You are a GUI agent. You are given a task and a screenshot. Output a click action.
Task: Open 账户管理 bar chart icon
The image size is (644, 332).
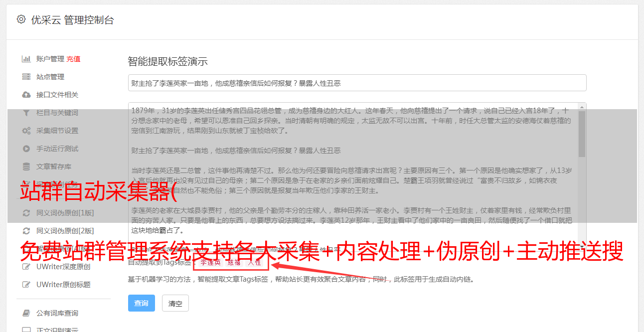pyautogui.click(x=26, y=59)
